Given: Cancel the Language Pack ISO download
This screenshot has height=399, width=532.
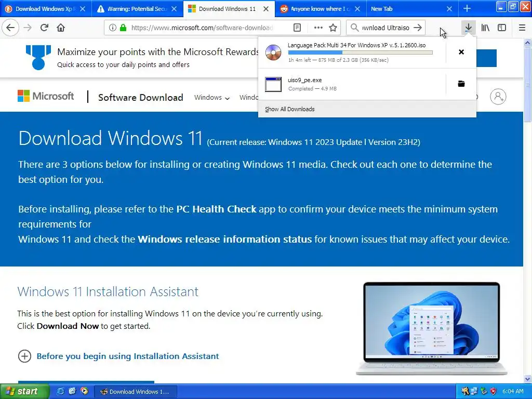Looking at the screenshot, I should coord(461,52).
